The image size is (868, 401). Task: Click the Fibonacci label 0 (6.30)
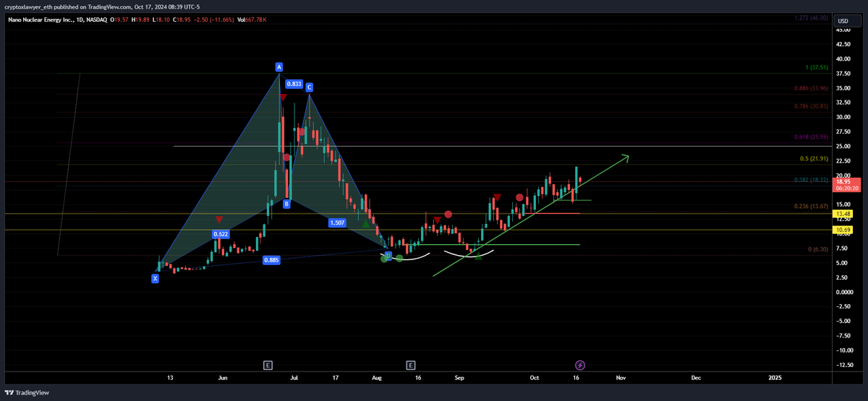(818, 249)
